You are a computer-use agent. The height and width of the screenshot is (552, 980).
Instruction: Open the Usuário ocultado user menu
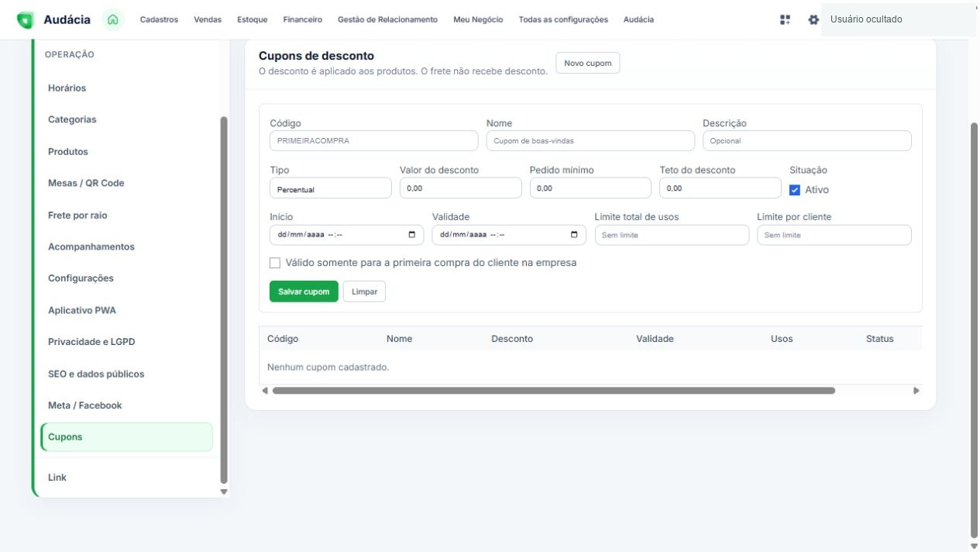pyautogui.click(x=898, y=19)
